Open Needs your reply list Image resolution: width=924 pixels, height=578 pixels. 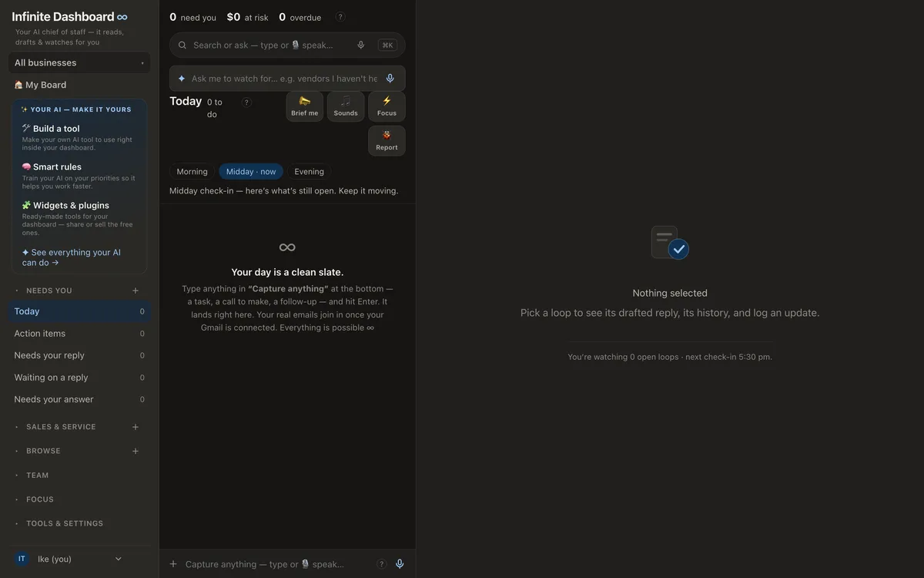click(x=79, y=355)
